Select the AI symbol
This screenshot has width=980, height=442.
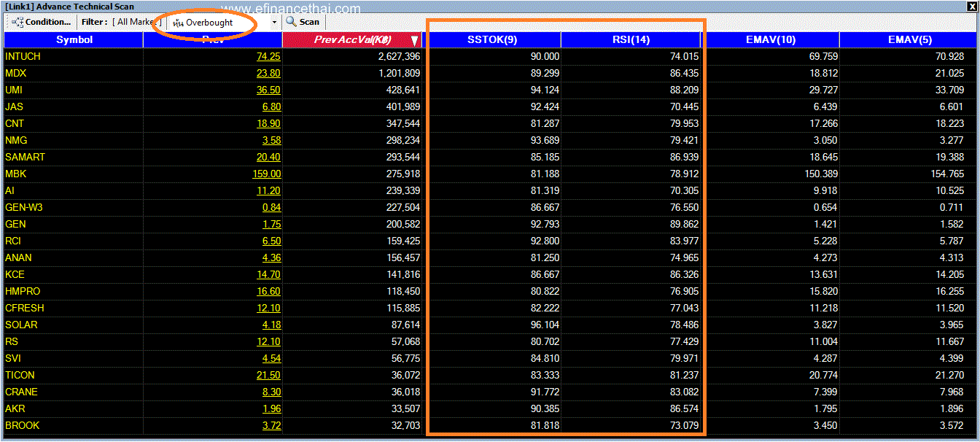tap(9, 190)
